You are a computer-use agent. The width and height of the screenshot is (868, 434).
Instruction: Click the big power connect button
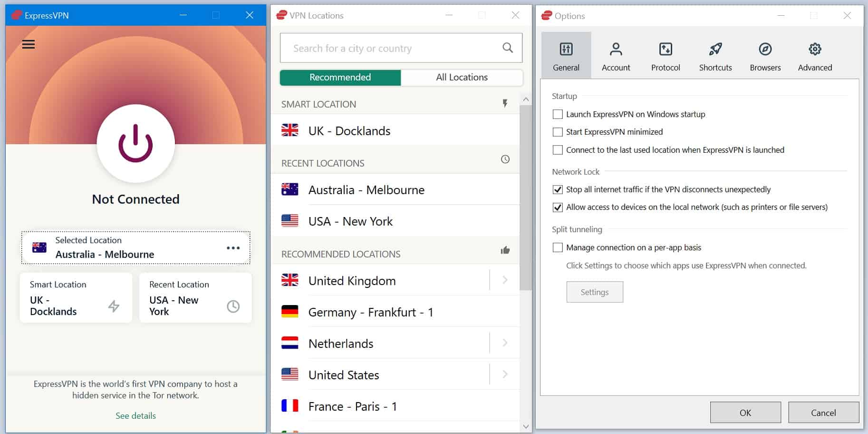[x=136, y=143]
